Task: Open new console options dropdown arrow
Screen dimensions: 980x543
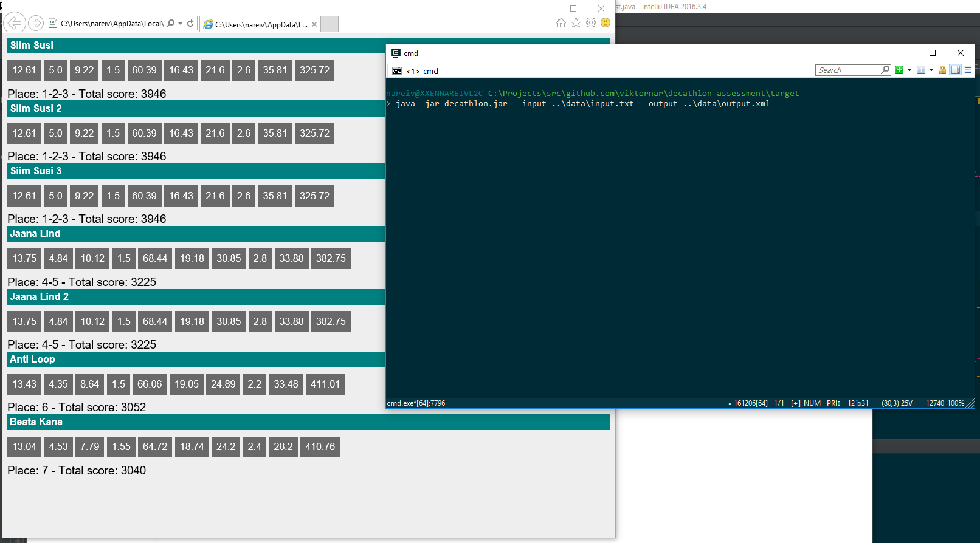Action: 909,70
